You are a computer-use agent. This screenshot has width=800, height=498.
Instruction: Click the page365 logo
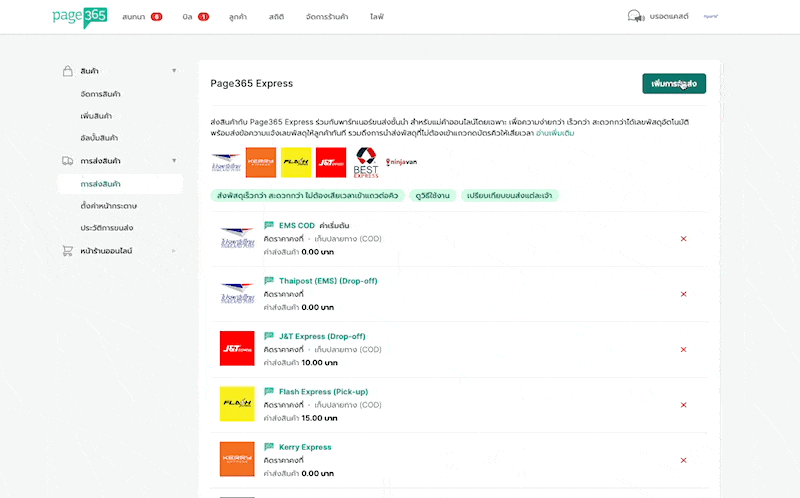pyautogui.click(x=80, y=17)
